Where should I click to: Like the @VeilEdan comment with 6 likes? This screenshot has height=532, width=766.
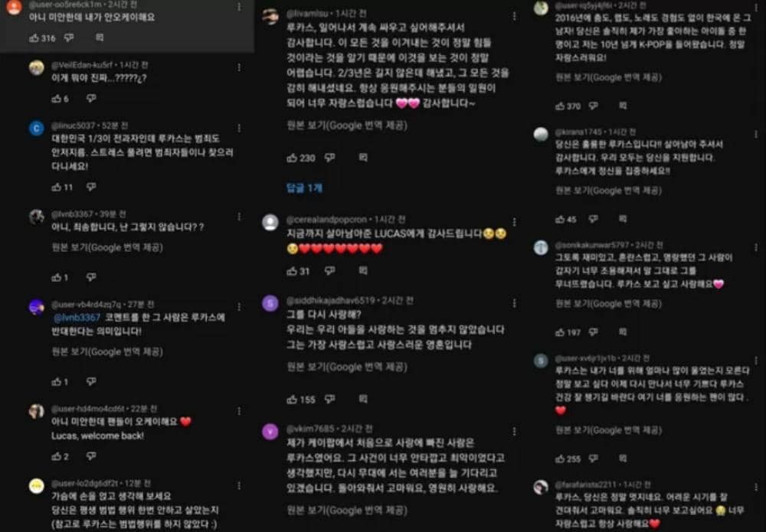(x=57, y=99)
